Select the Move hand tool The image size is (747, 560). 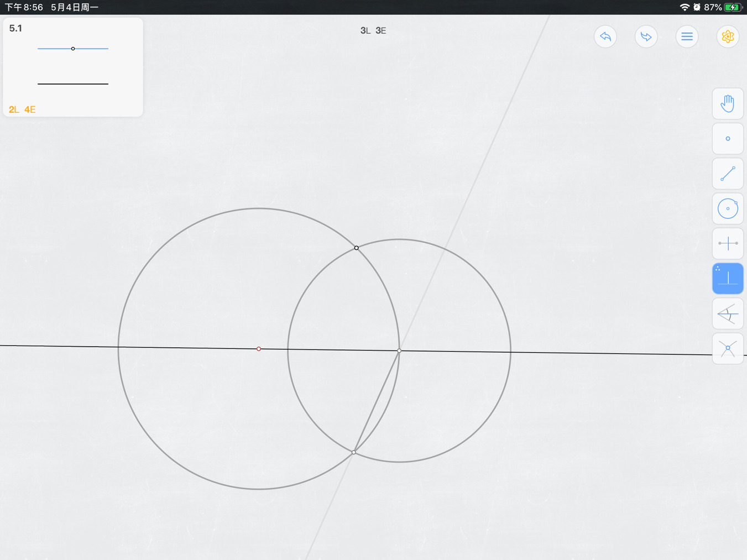coord(728,103)
